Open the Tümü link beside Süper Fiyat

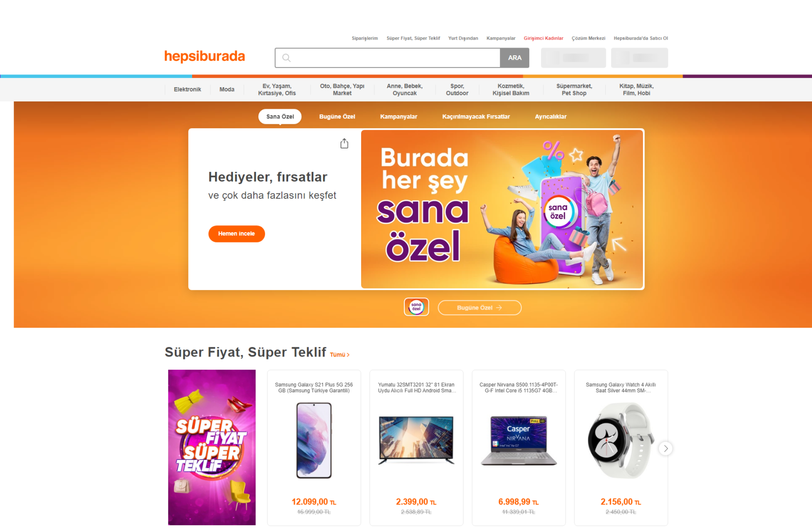coord(340,355)
